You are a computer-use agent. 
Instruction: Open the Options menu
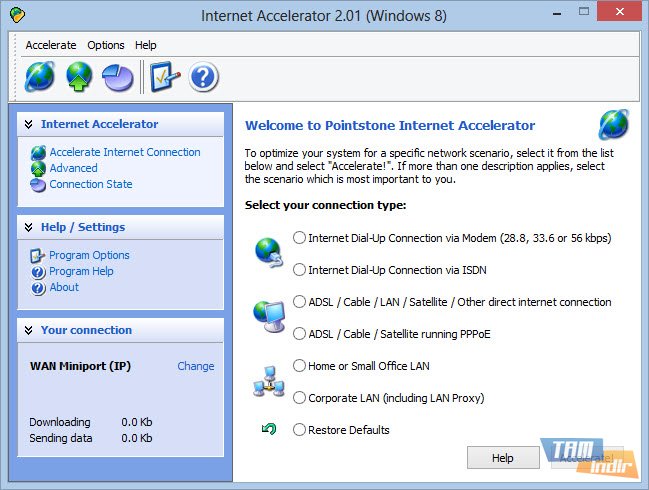(x=106, y=45)
